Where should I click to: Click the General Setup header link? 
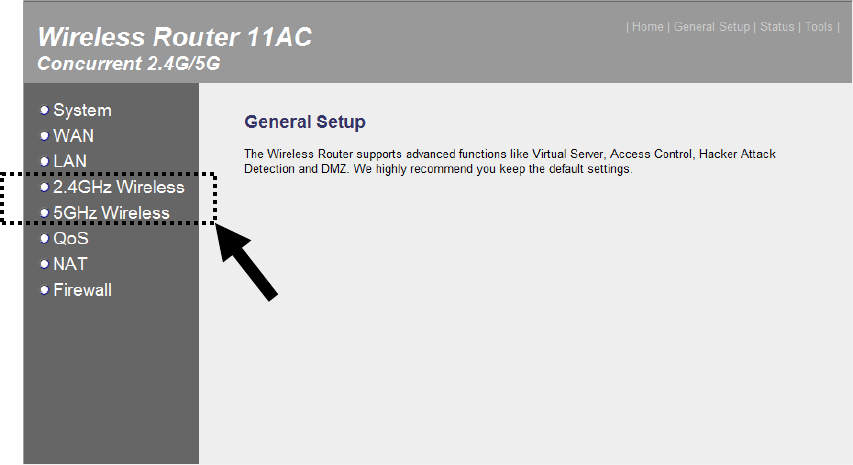(712, 27)
